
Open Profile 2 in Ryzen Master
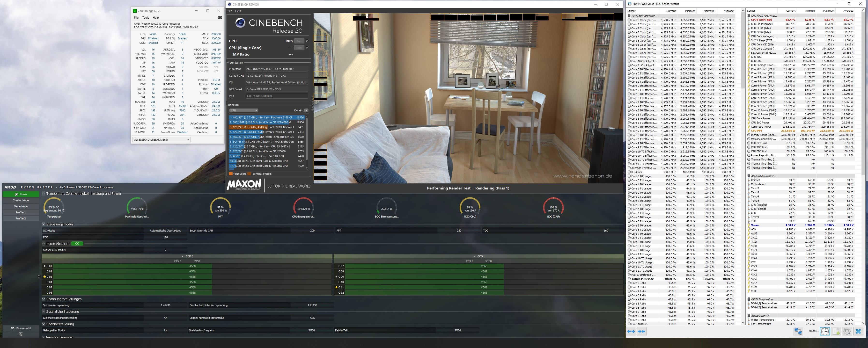21,219
